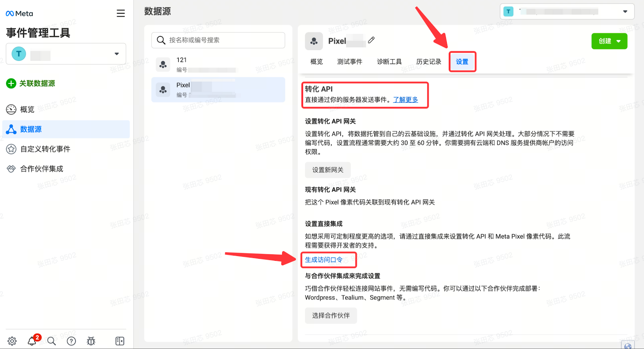Click the 设置新网关 button
This screenshot has height=349, width=644.
point(328,170)
